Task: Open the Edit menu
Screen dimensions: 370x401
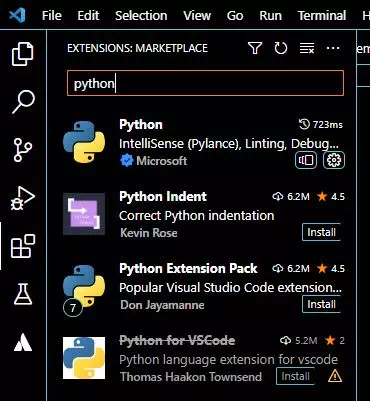Action: pyautogui.click(x=88, y=16)
